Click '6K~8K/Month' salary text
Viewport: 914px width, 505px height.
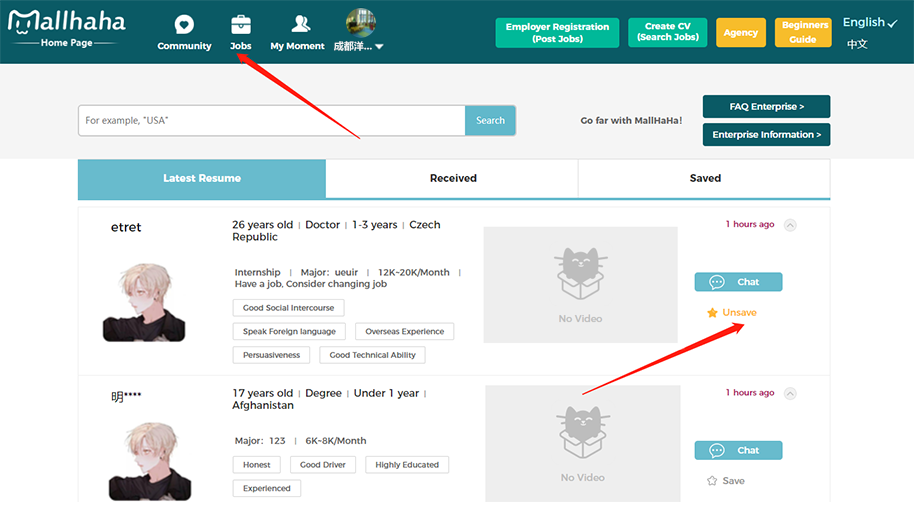point(336,441)
